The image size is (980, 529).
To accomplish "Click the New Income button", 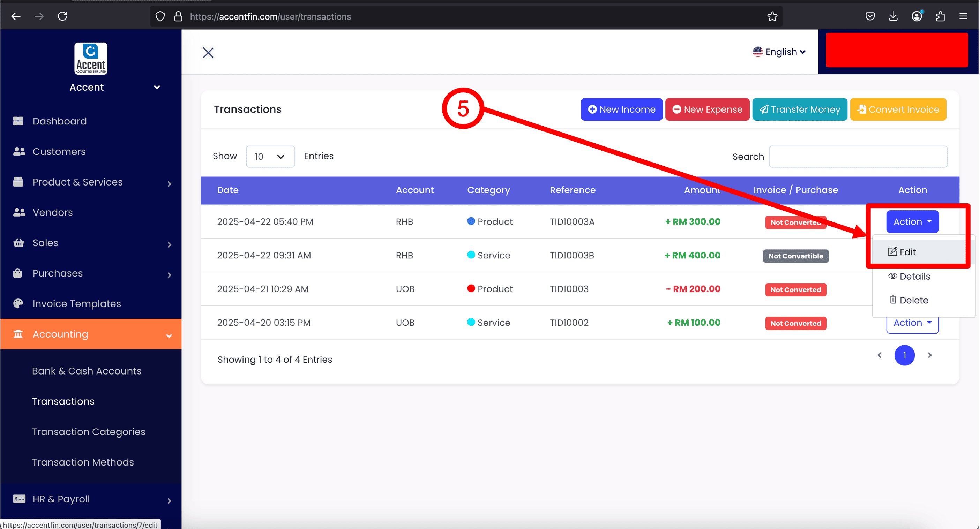I will click(621, 109).
